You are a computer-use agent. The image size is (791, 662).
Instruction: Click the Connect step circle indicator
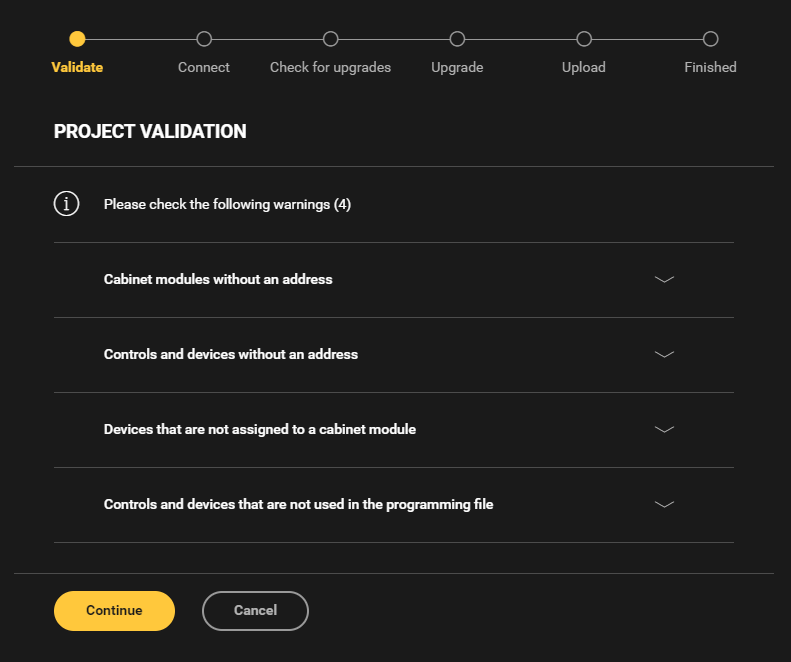(x=204, y=39)
